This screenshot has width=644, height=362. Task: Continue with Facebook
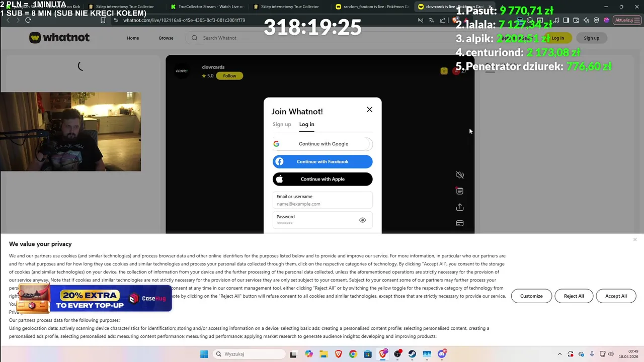click(x=323, y=161)
